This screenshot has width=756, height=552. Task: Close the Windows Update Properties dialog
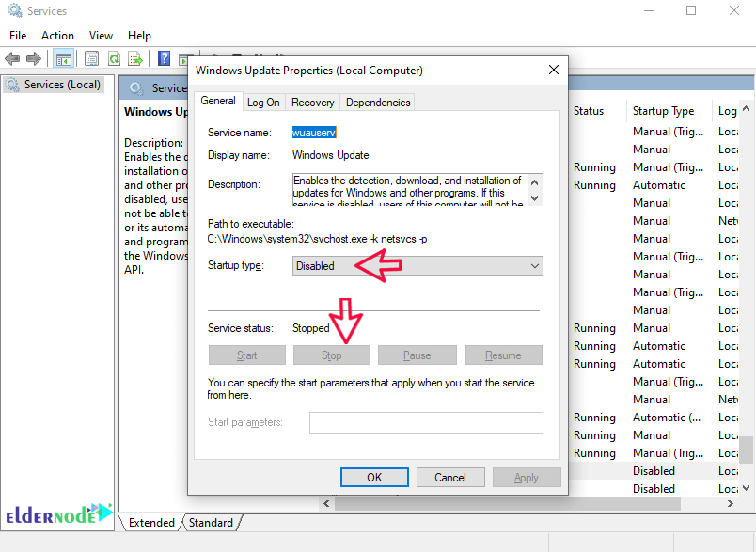point(554,70)
